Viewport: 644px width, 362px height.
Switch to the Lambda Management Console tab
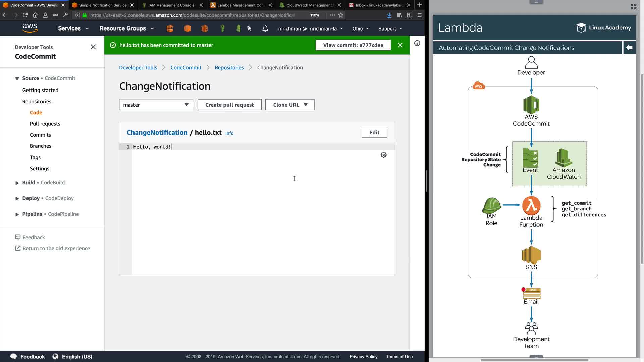click(x=240, y=5)
